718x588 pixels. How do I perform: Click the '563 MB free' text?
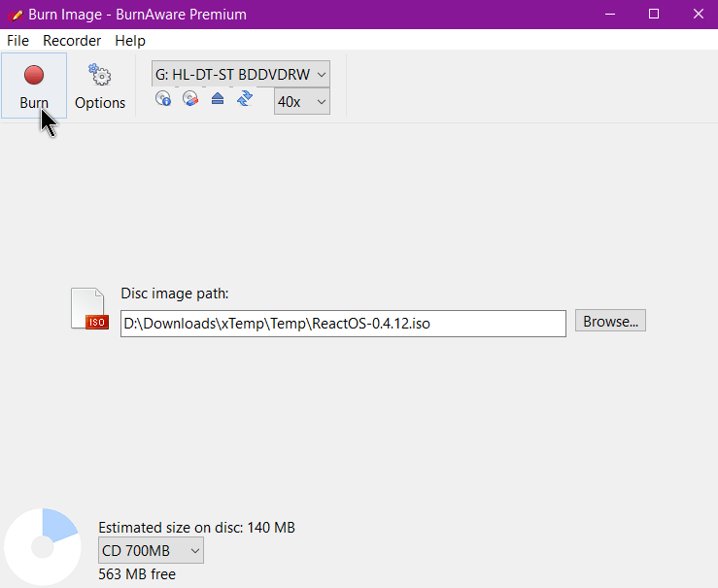coord(137,574)
